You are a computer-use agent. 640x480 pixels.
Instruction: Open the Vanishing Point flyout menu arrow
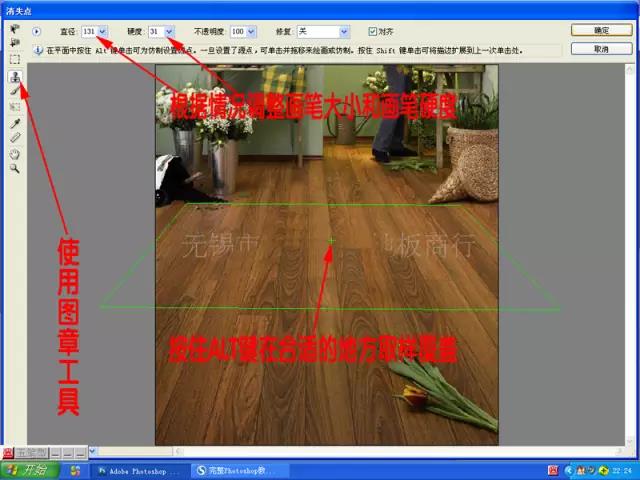pyautogui.click(x=36, y=31)
